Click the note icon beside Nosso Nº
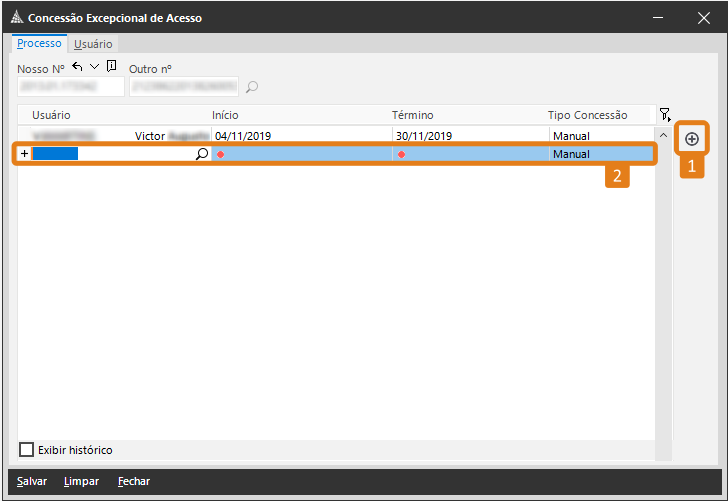The height and width of the screenshot is (501, 728). tap(111, 66)
